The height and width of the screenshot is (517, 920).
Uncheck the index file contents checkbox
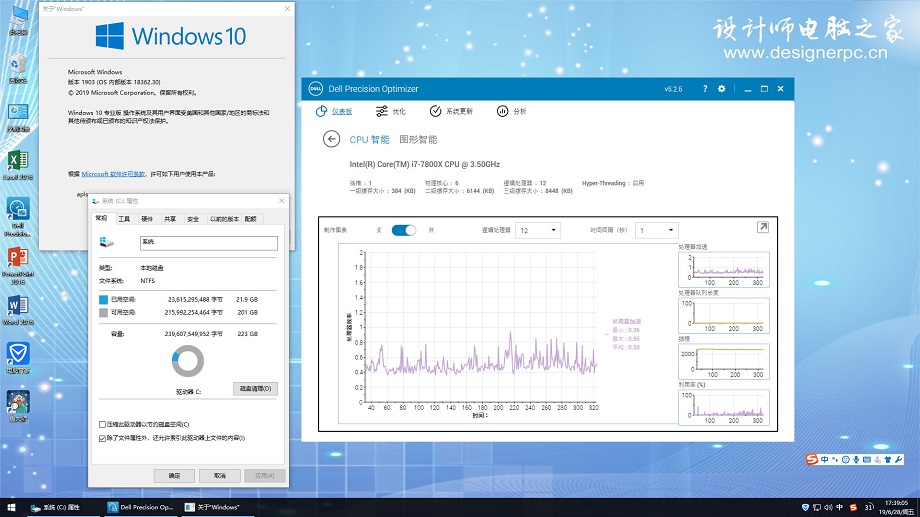pyautogui.click(x=103, y=438)
